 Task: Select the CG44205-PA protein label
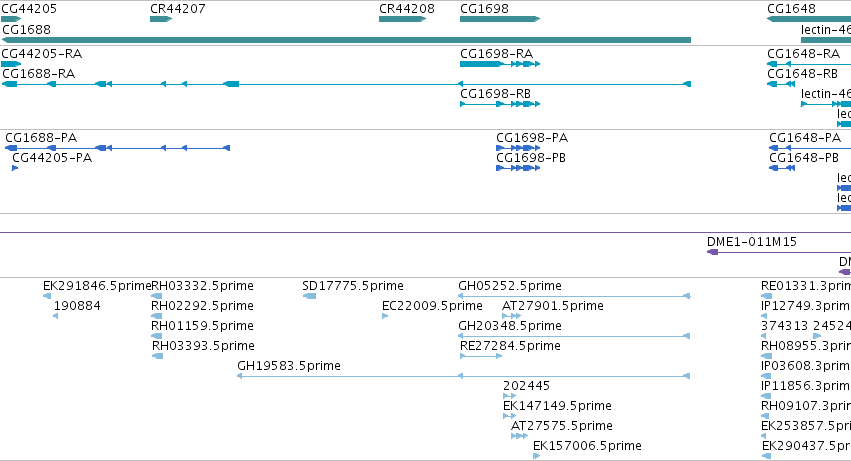pos(52,158)
